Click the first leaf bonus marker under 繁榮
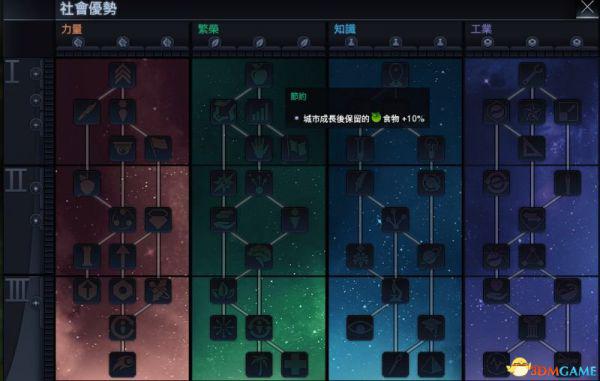 (x=215, y=42)
